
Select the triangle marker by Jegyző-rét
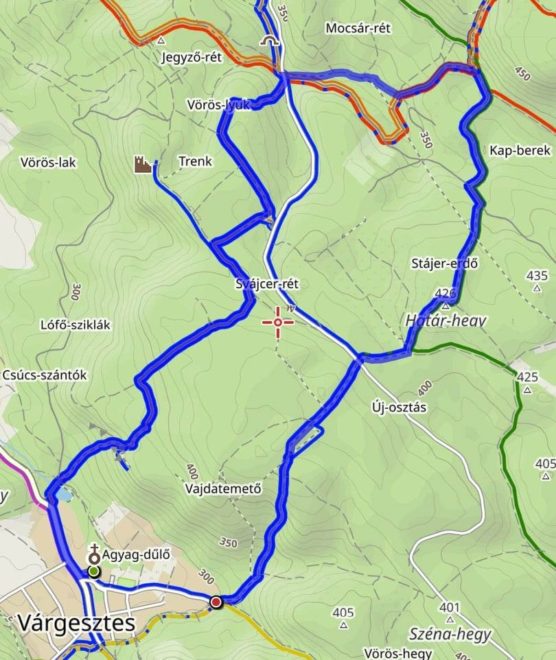(161, 41)
